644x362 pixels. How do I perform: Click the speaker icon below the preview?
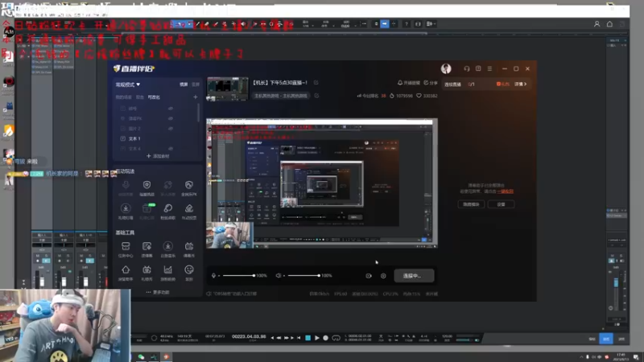(278, 275)
